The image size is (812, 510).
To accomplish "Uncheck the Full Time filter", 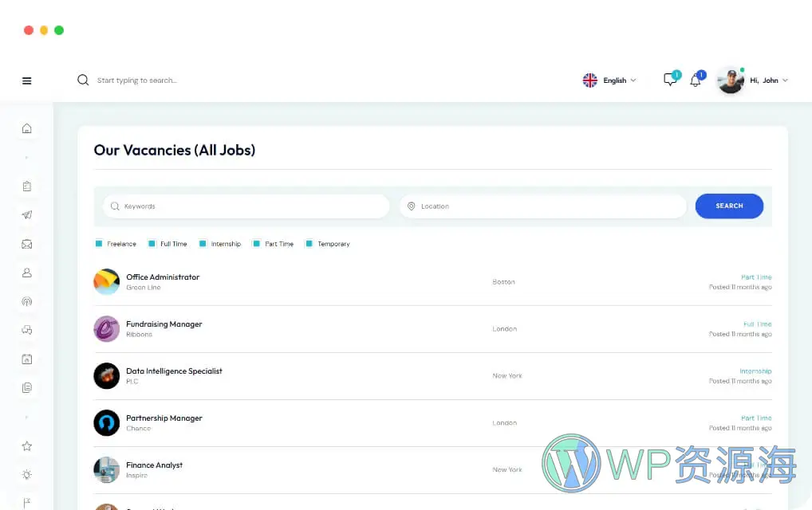I will pos(152,244).
